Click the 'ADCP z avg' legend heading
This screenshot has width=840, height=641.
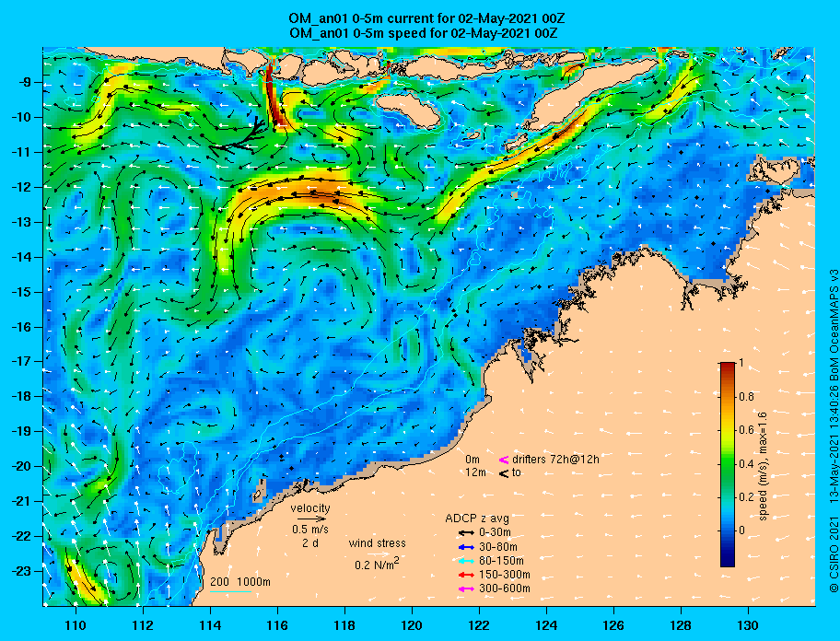point(477,519)
